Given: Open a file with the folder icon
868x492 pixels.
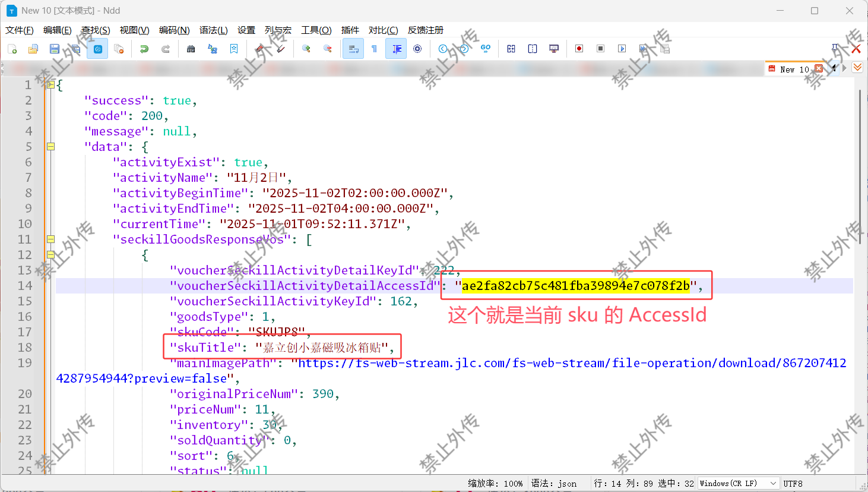Looking at the screenshot, I should (33, 49).
